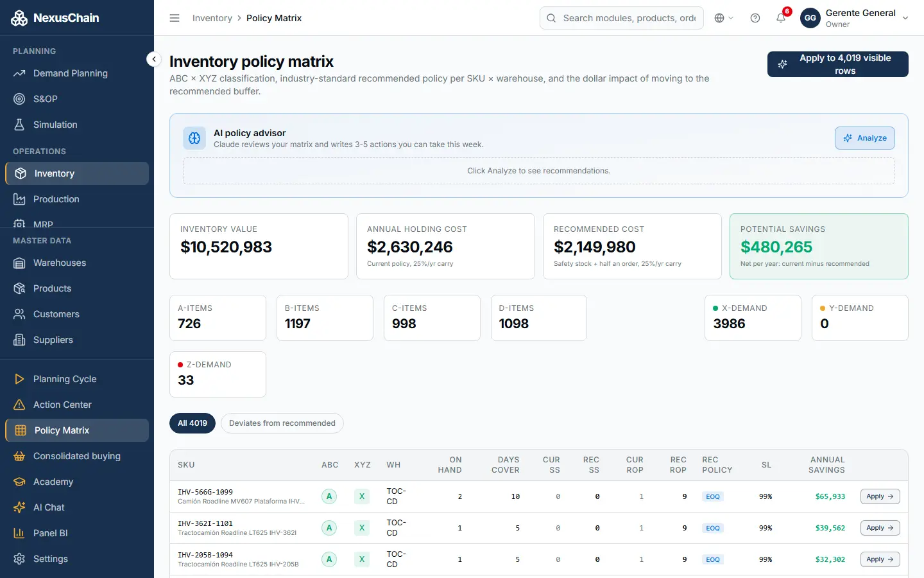
Task: Click Apply for row IHV-566G-1099
Action: [x=880, y=496]
